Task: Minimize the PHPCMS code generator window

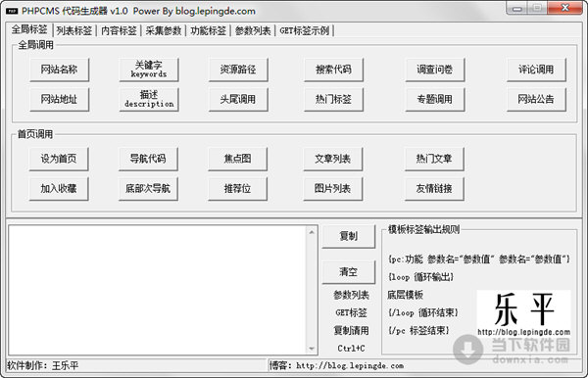Action: (517, 8)
